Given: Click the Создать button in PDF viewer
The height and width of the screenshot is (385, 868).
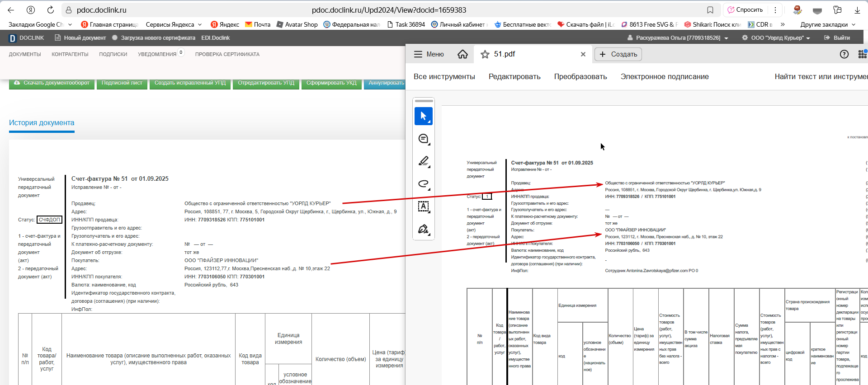Looking at the screenshot, I should coord(618,54).
